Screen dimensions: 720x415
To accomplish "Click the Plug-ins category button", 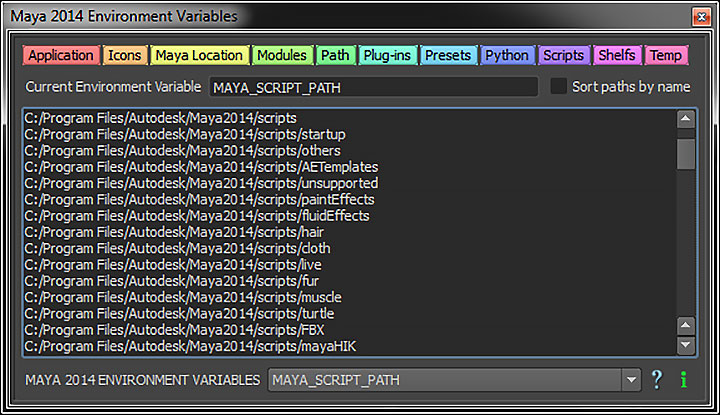I will (388, 56).
